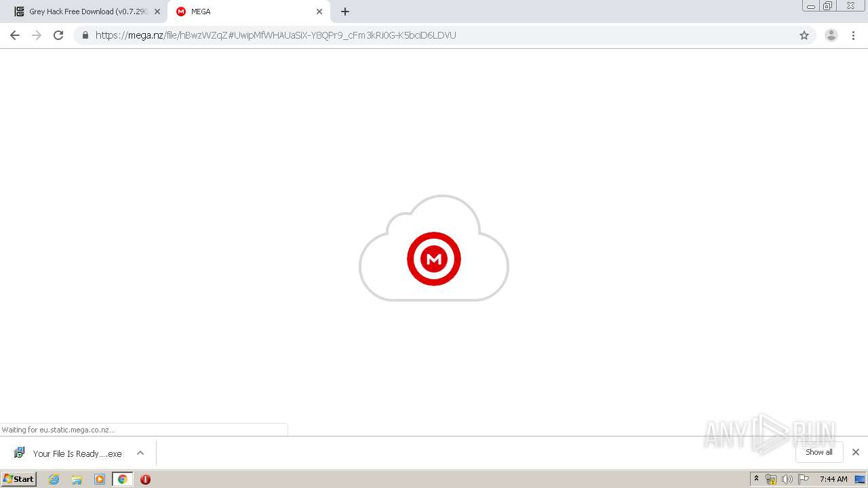Viewport: 868px width, 488px height.
Task: Close the MEGA tab
Action: (x=319, y=12)
